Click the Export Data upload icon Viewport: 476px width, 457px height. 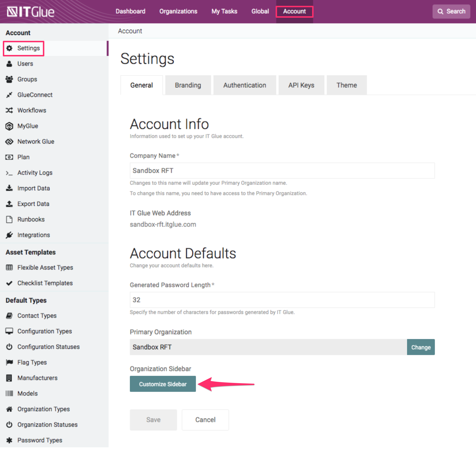pyautogui.click(x=9, y=204)
